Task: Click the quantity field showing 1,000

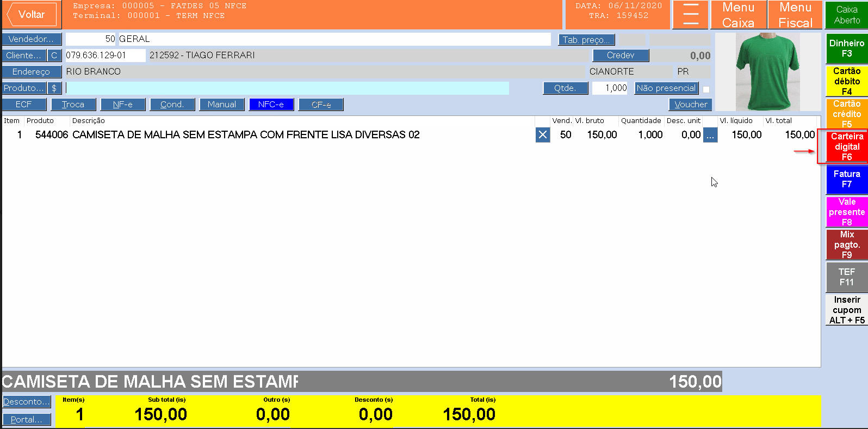Action: coord(610,88)
